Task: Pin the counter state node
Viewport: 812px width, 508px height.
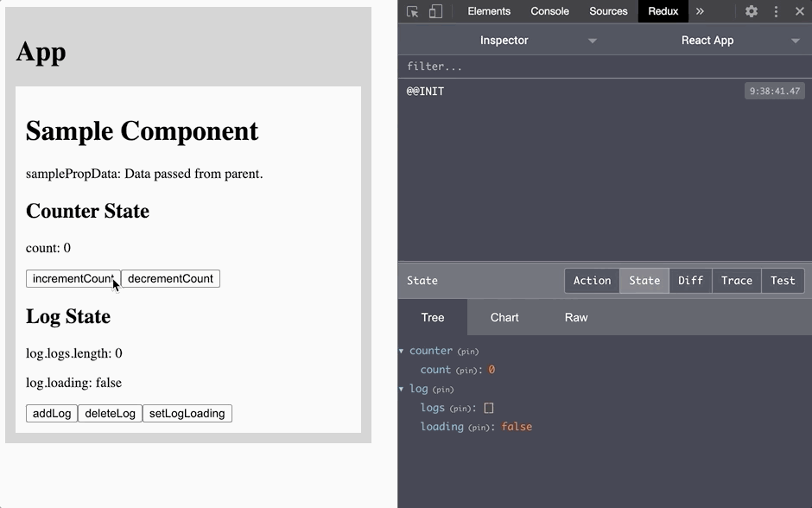Action: click(x=468, y=352)
